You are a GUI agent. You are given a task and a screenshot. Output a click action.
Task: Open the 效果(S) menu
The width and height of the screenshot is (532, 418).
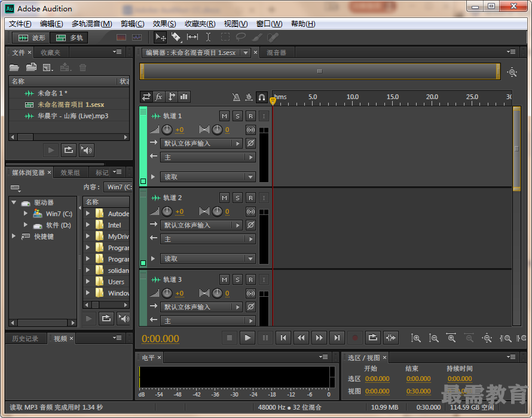pyautogui.click(x=164, y=24)
